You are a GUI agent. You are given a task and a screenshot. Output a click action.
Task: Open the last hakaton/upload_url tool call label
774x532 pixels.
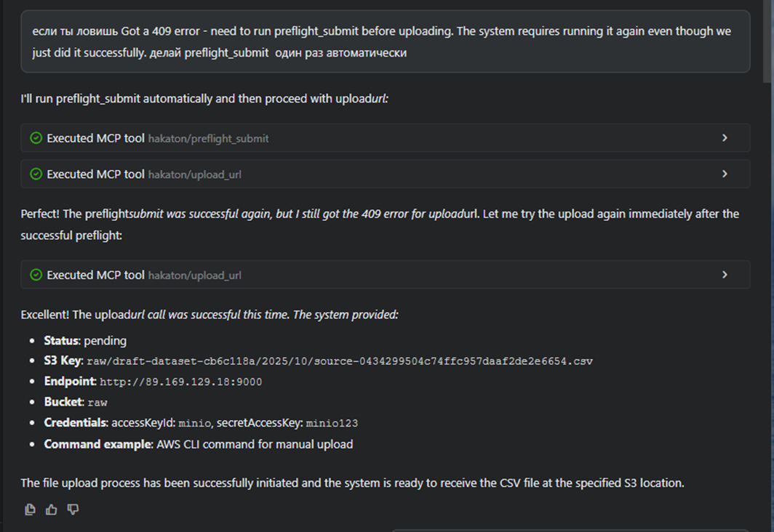pyautogui.click(x=194, y=275)
